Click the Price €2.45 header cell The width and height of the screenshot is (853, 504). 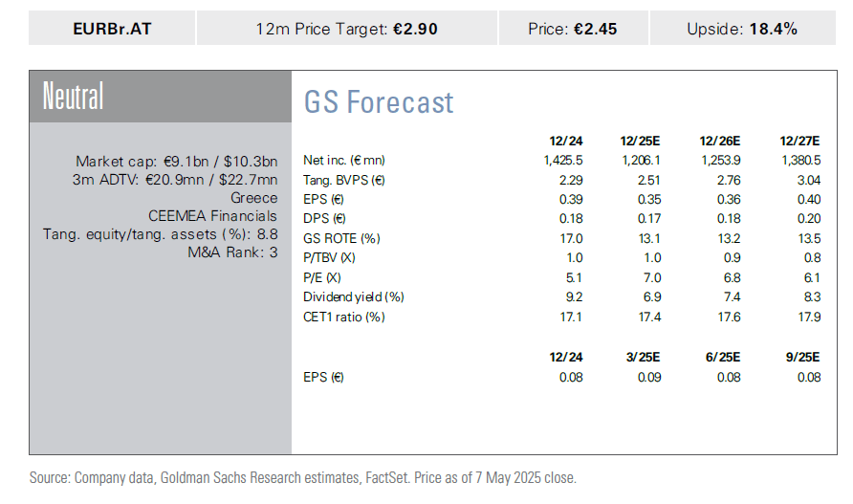tap(573, 29)
